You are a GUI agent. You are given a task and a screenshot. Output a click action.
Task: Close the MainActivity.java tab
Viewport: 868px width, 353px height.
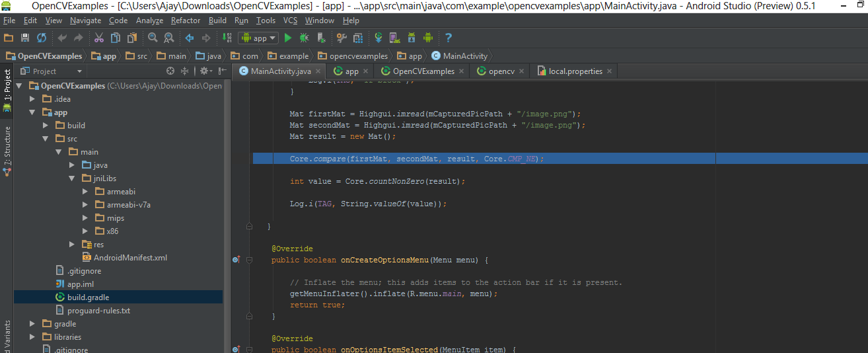318,71
